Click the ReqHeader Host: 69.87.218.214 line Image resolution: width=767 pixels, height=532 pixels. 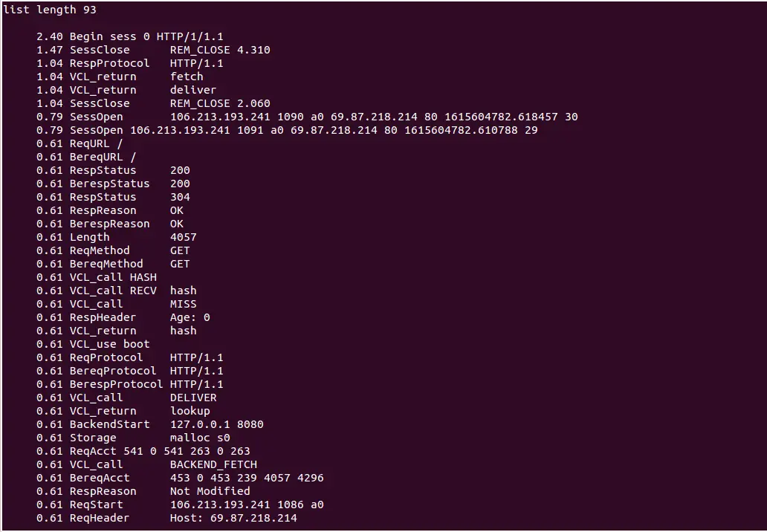pyautogui.click(x=166, y=518)
